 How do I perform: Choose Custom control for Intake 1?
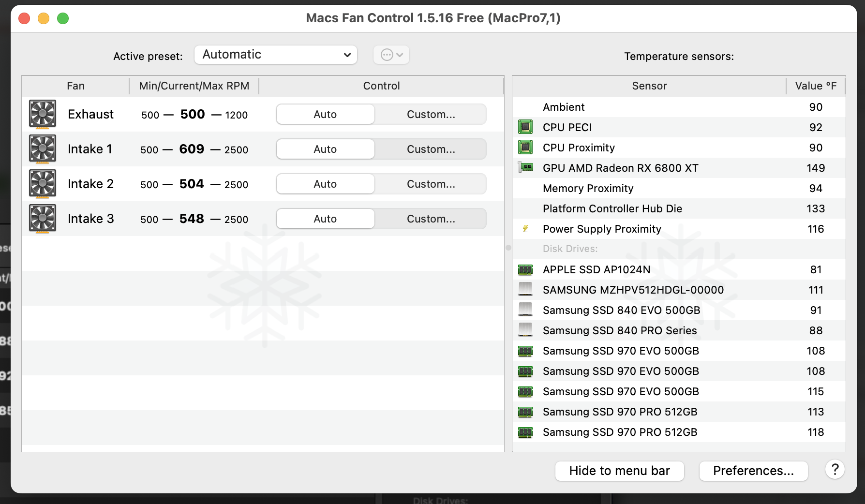point(431,149)
